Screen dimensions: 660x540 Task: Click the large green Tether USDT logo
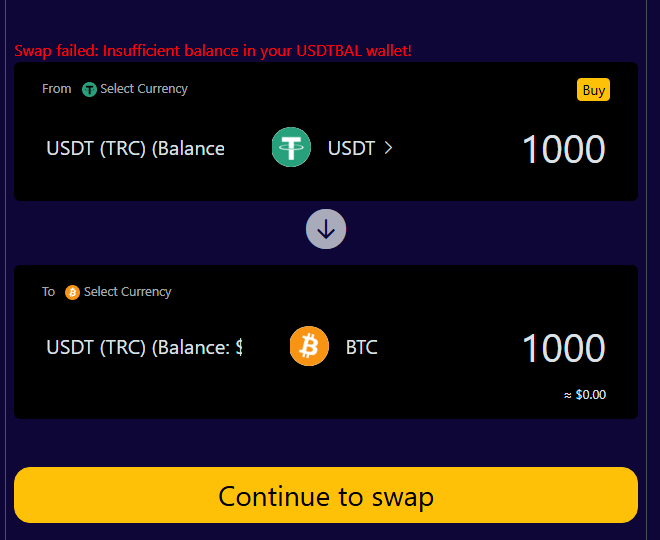click(x=291, y=148)
